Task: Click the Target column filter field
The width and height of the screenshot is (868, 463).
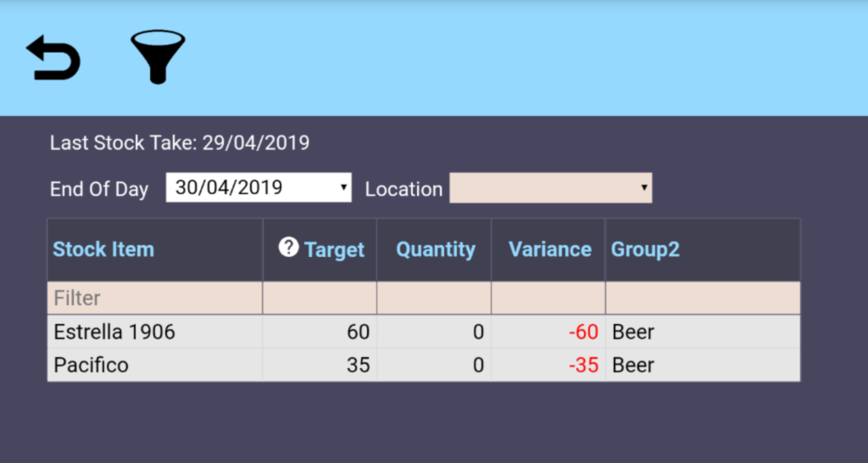Action: pyautogui.click(x=320, y=298)
